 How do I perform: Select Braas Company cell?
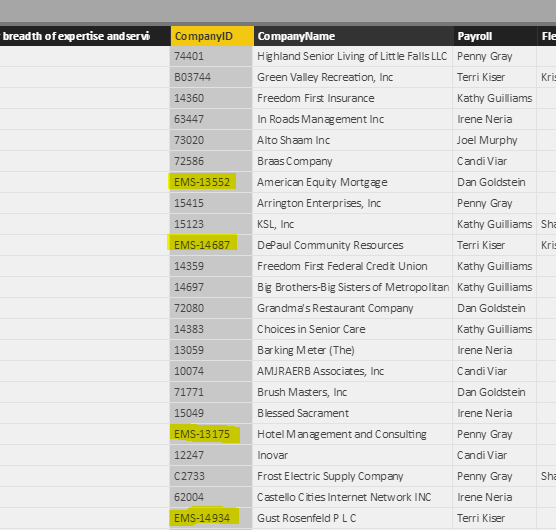click(352, 161)
